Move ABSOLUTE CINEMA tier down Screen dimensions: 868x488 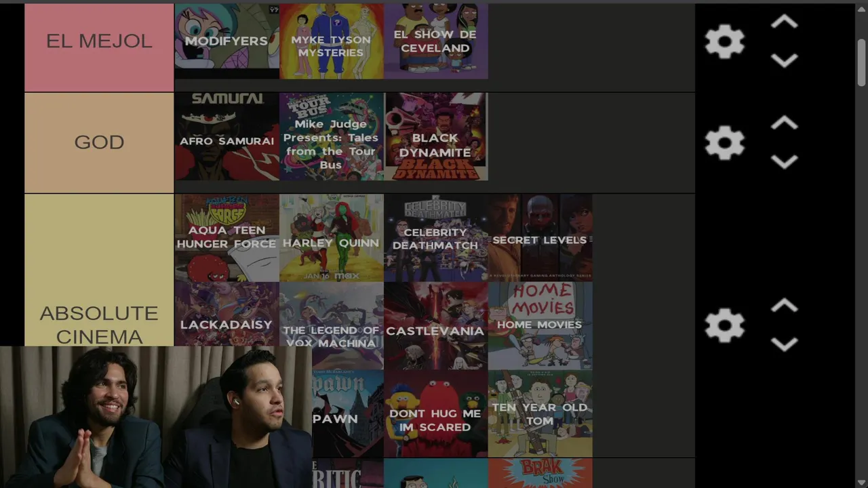click(784, 345)
